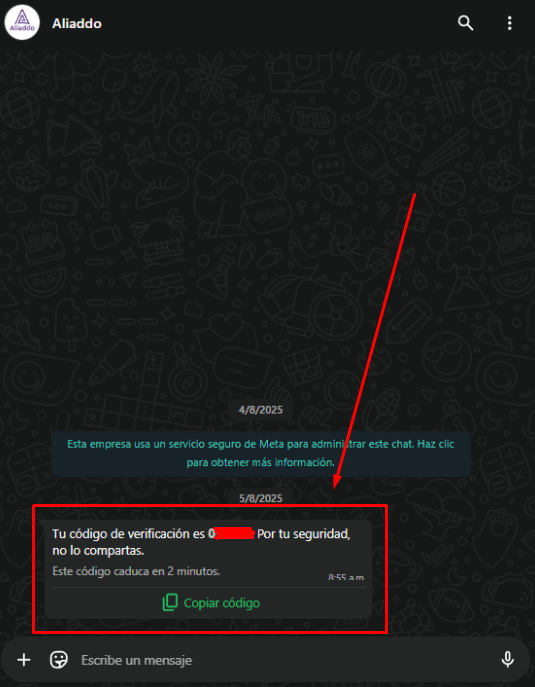Viewport: 535px width, 687px height.
Task: Start voice recording with the microphone icon
Action: [507, 659]
